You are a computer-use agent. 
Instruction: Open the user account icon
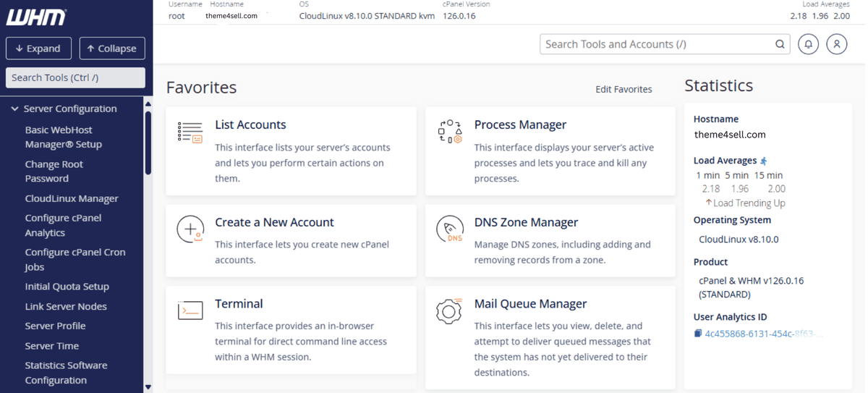click(x=837, y=44)
